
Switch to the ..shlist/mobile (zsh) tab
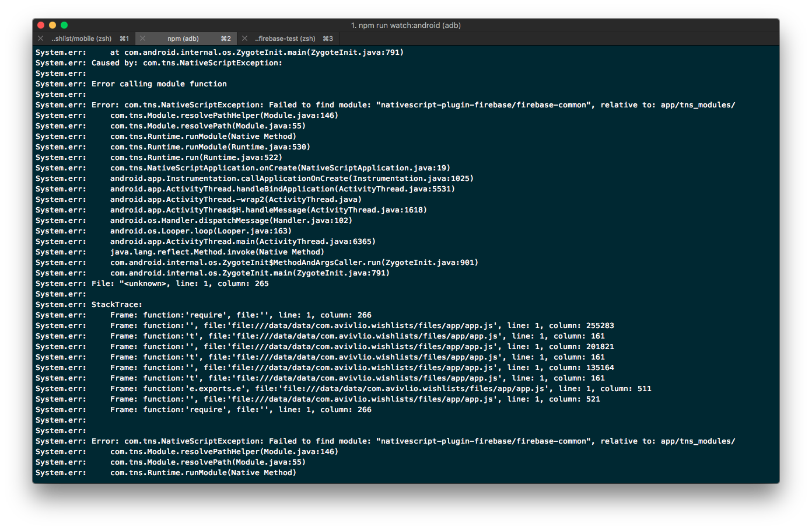[x=82, y=39]
